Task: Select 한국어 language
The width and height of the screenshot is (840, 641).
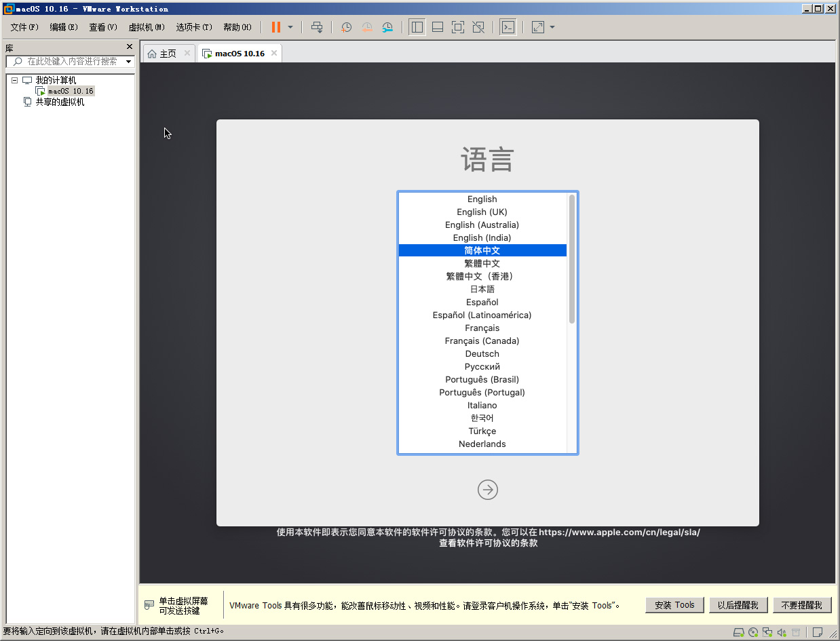Action: [482, 418]
